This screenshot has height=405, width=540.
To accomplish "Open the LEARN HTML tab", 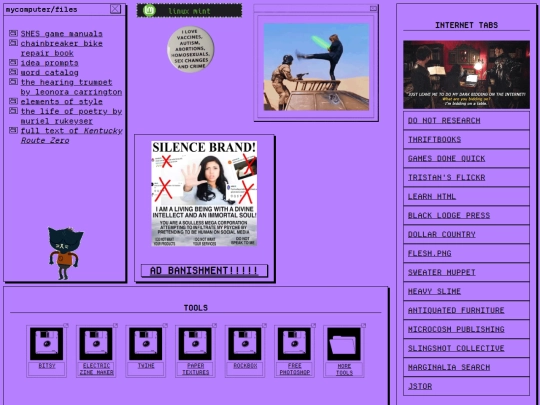I will point(466,196).
